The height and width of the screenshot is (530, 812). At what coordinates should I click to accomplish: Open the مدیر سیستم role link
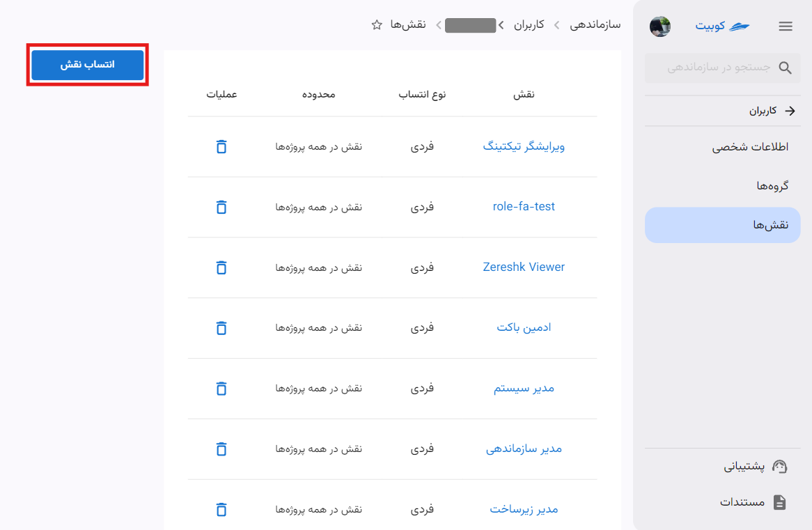point(524,388)
